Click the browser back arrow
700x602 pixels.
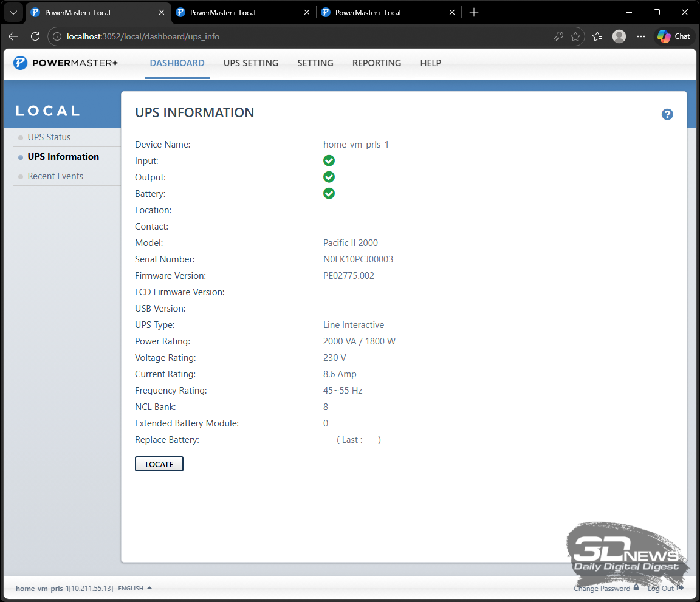13,36
